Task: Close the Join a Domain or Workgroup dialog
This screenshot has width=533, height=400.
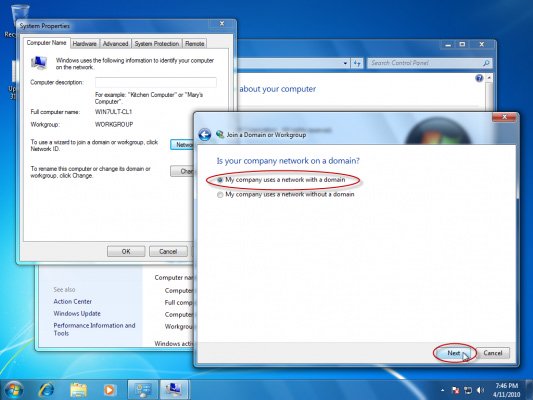Action: click(504, 117)
